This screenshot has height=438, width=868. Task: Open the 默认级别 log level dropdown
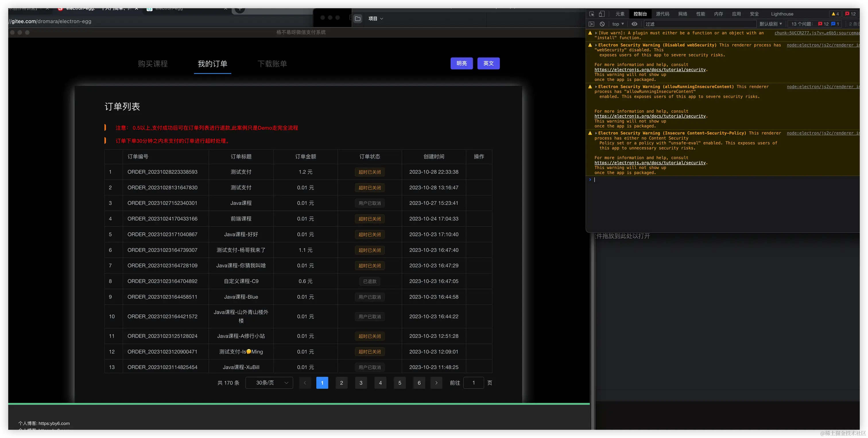pyautogui.click(x=771, y=24)
